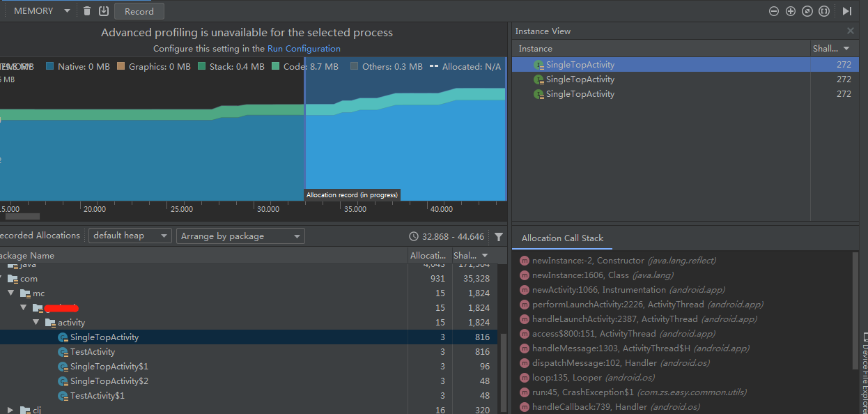Open the default heap dropdown
868x414 pixels.
[x=130, y=236]
